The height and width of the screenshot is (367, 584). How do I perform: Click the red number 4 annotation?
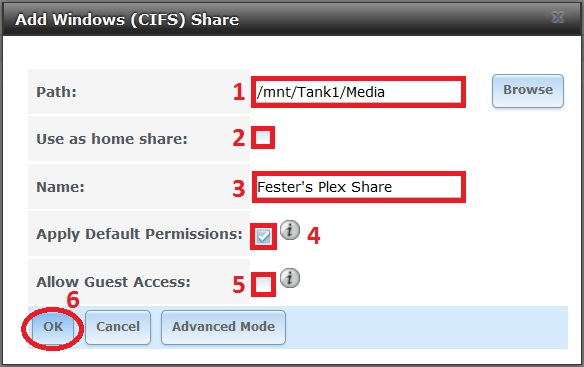coord(314,235)
